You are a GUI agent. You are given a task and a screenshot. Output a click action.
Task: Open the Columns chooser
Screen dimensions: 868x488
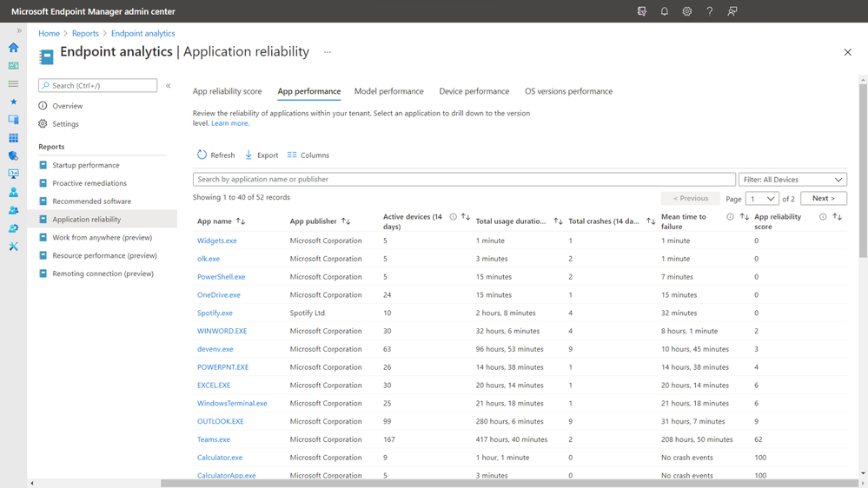(x=308, y=155)
